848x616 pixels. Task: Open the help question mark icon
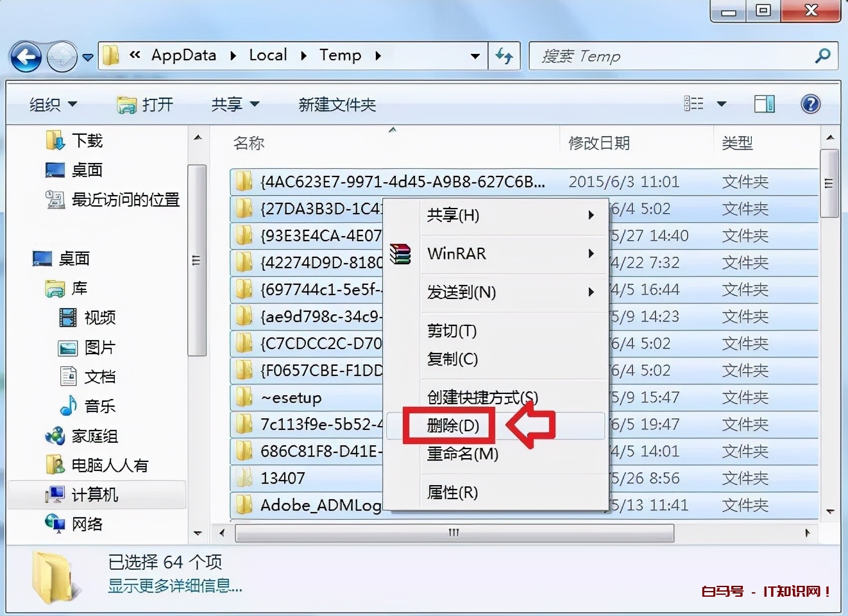(x=810, y=103)
